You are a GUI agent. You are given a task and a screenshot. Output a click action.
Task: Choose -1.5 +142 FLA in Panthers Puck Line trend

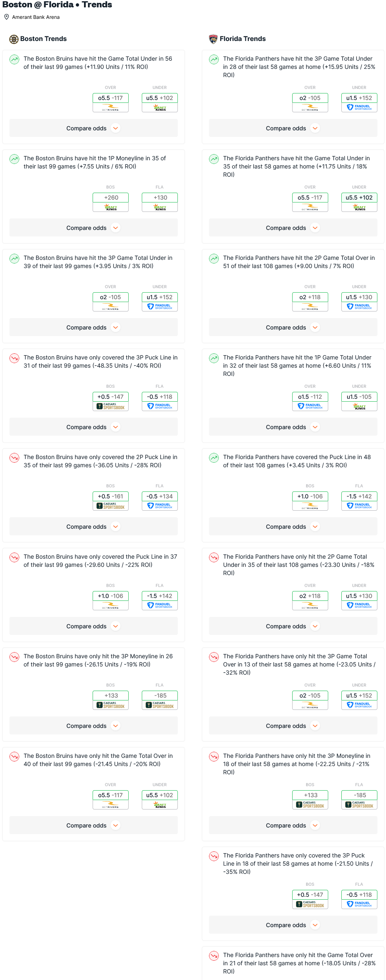(359, 496)
